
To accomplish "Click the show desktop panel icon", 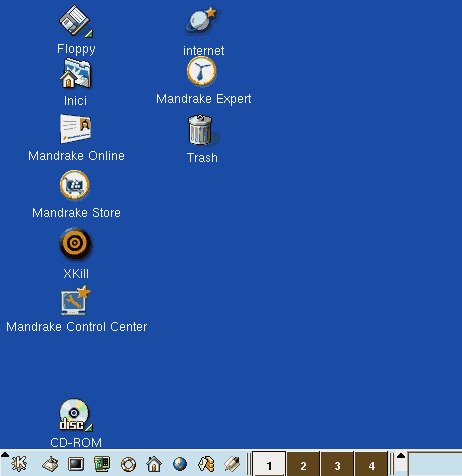I will tap(50, 464).
